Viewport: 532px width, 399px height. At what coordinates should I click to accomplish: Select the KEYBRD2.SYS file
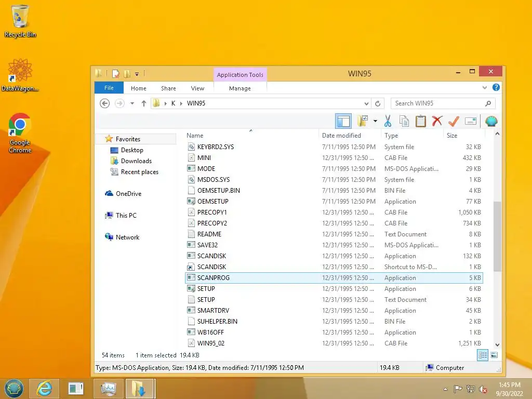334,147
